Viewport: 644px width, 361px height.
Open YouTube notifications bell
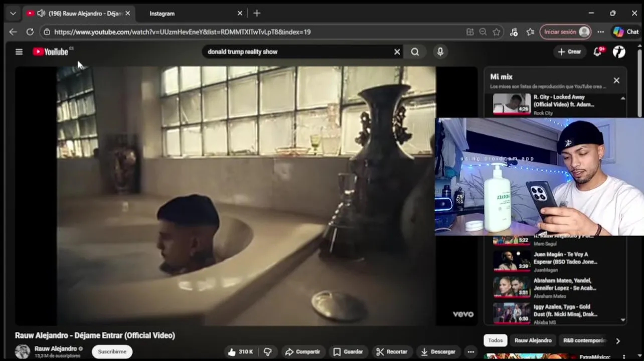(597, 52)
